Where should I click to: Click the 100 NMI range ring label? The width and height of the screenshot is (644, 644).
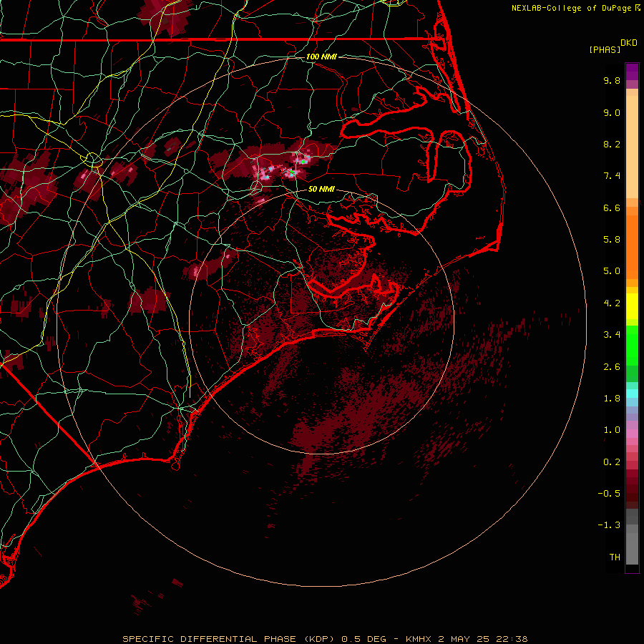pyautogui.click(x=321, y=57)
